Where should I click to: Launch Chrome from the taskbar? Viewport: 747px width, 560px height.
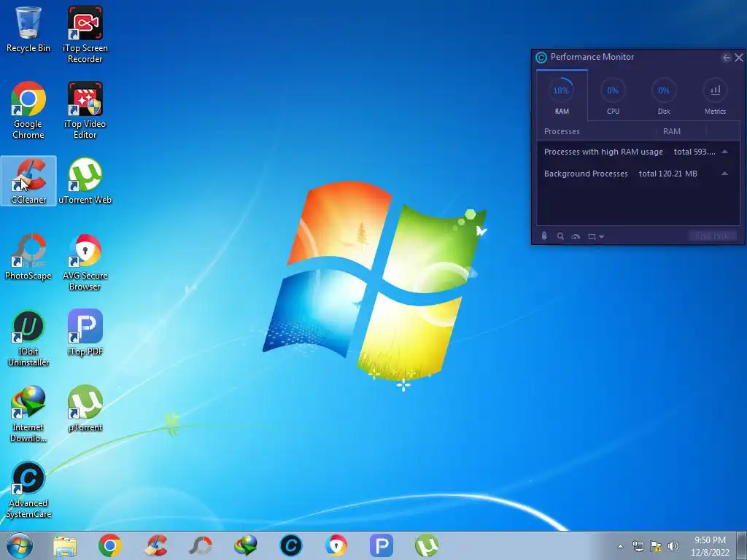coord(110,545)
